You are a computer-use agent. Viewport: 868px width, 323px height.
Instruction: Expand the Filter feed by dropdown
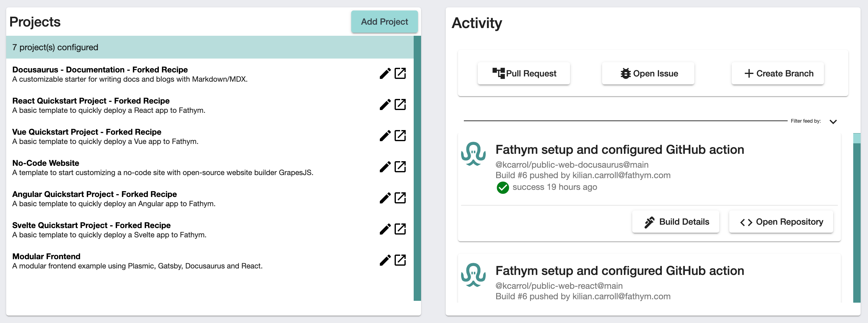pos(833,121)
